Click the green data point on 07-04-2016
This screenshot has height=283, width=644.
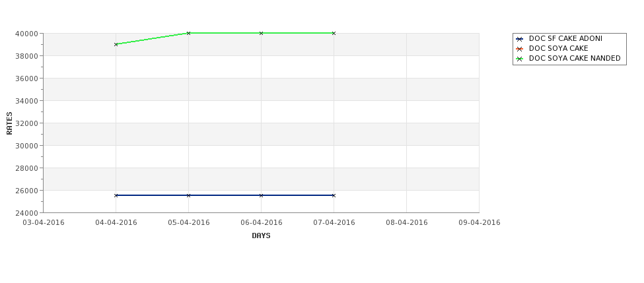point(334,33)
